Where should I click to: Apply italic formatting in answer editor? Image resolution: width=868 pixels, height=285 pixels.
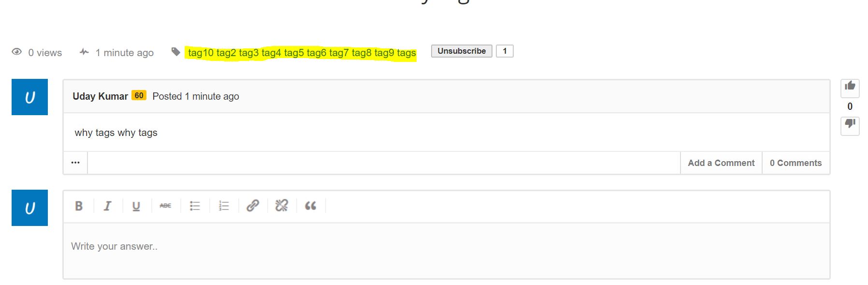[x=107, y=206]
